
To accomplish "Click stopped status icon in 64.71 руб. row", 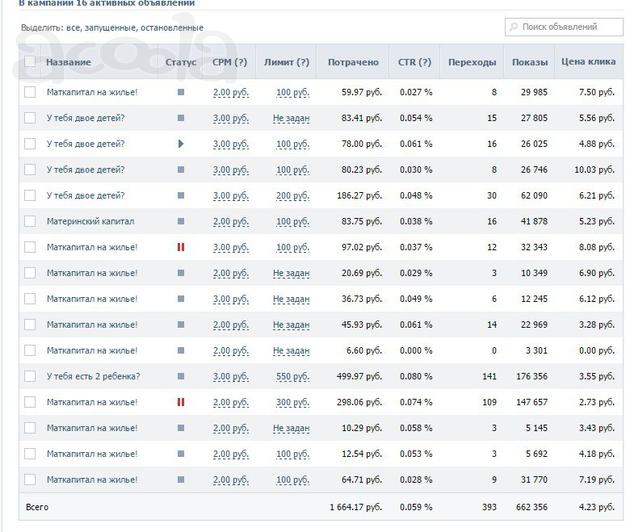I will (181, 479).
